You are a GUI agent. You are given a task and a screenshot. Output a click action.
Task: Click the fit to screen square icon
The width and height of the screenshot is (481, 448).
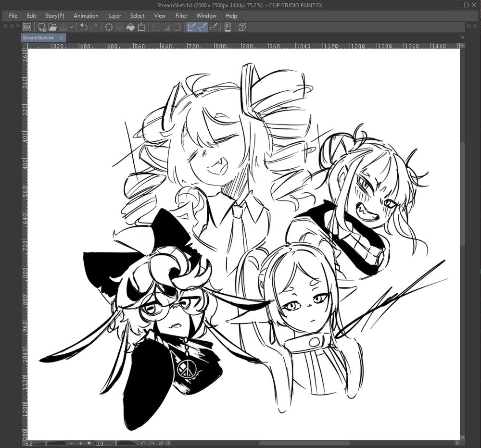(89, 443)
